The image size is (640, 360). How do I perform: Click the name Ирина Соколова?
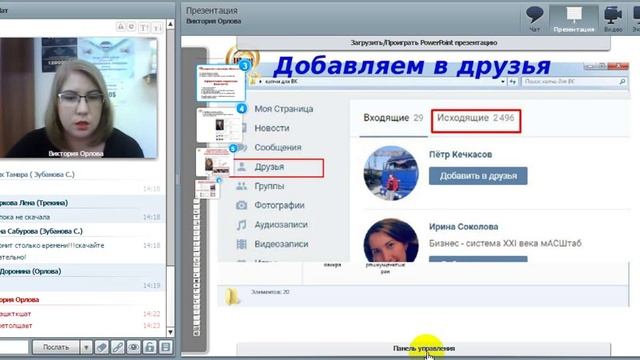[x=463, y=227]
